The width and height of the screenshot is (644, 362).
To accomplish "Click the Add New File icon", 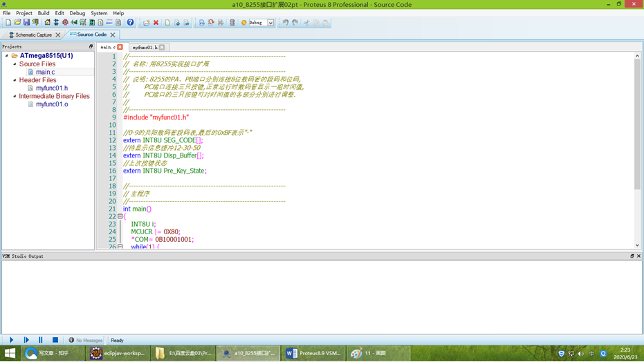I will pyautogui.click(x=167, y=23).
